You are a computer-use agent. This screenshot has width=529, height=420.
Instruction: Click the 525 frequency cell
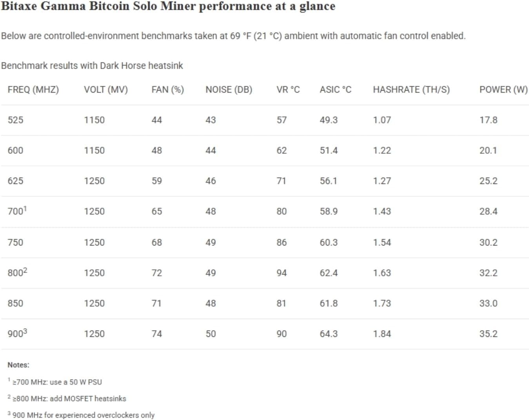(15, 120)
